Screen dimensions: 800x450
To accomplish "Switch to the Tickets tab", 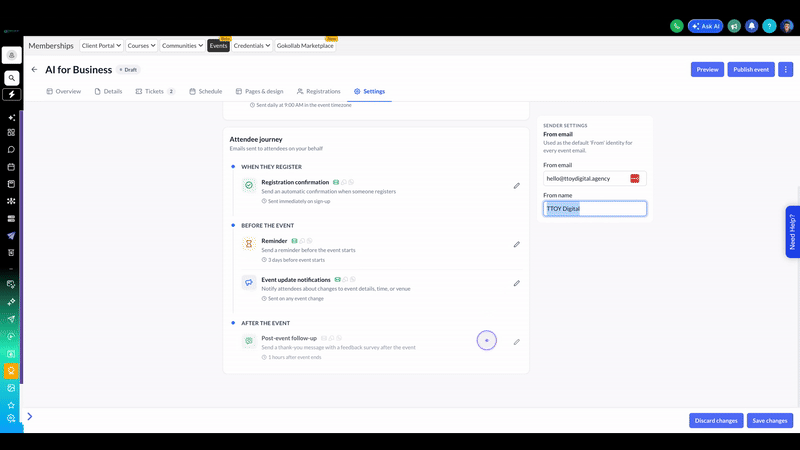I will pyautogui.click(x=155, y=91).
